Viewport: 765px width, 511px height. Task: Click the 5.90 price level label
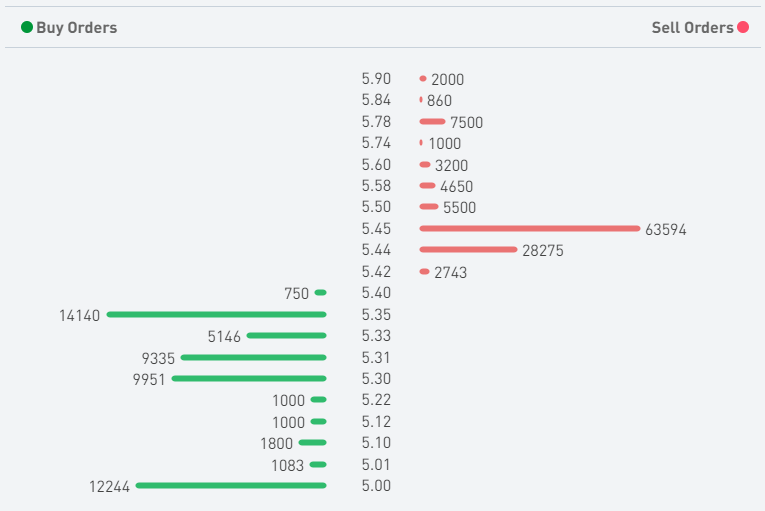click(376, 79)
